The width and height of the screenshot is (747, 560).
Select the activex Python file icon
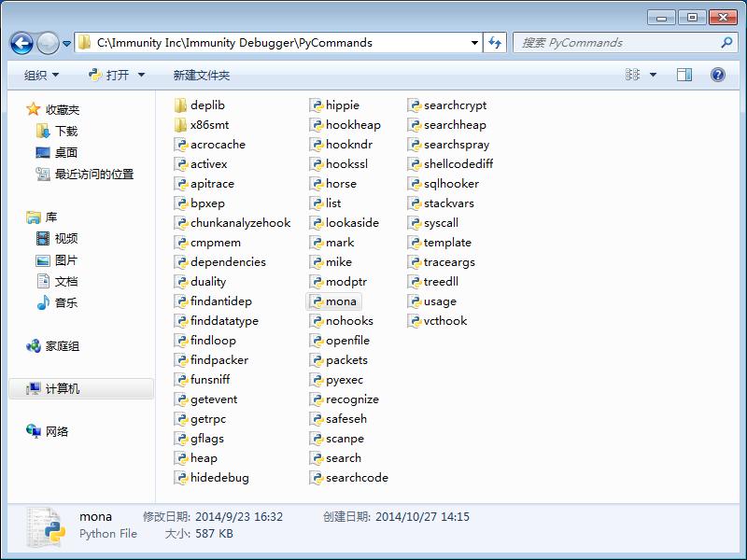click(x=180, y=164)
